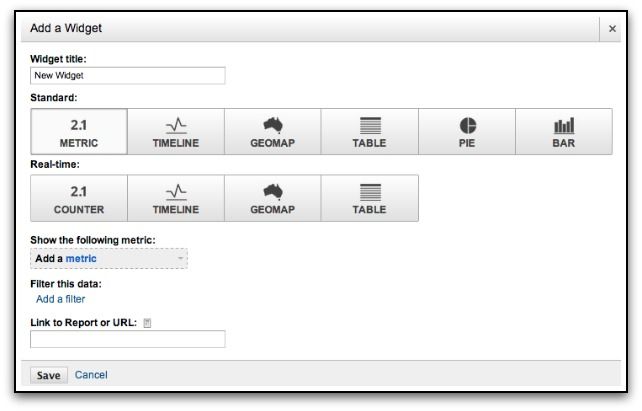This screenshot has width=642, height=411.
Task: Select the Real-time Counter widget type
Action: click(x=79, y=198)
